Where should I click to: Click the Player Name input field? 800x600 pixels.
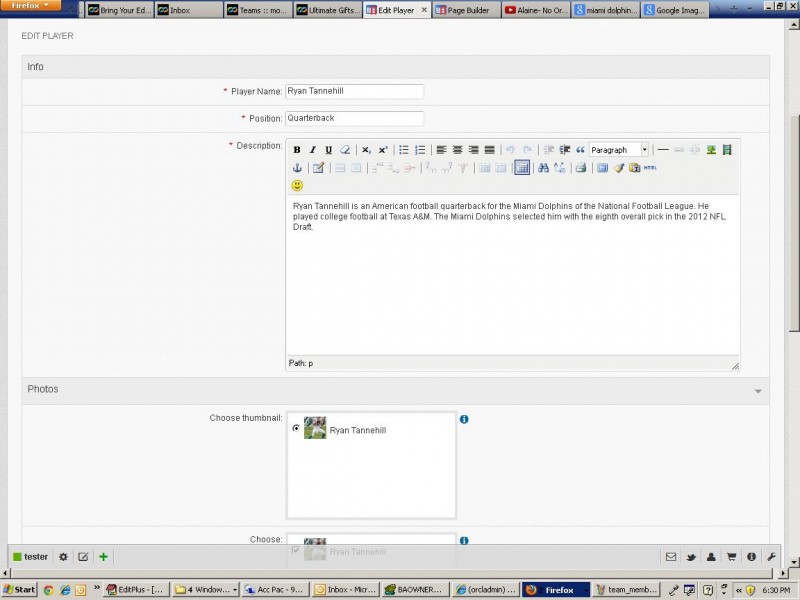pos(354,91)
